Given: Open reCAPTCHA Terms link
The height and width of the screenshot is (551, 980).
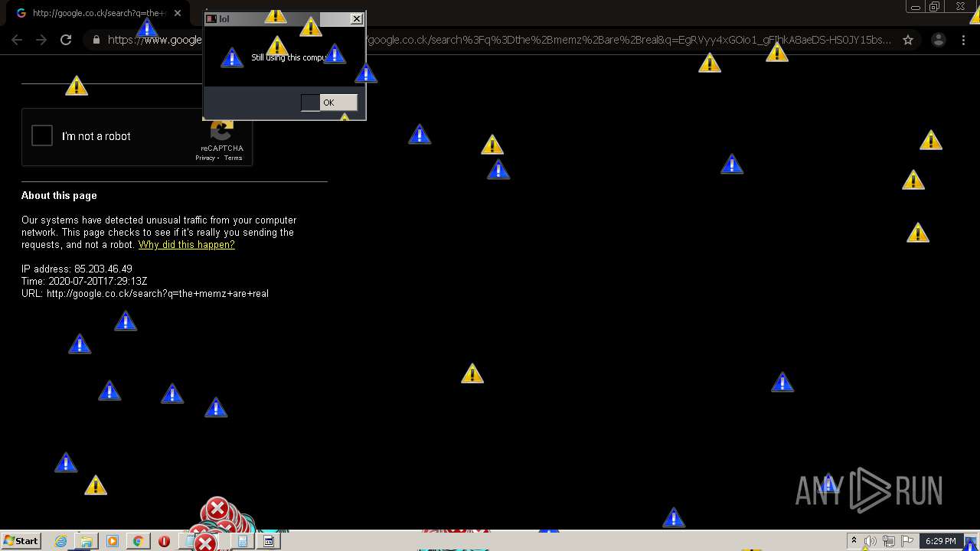Looking at the screenshot, I should click(233, 158).
